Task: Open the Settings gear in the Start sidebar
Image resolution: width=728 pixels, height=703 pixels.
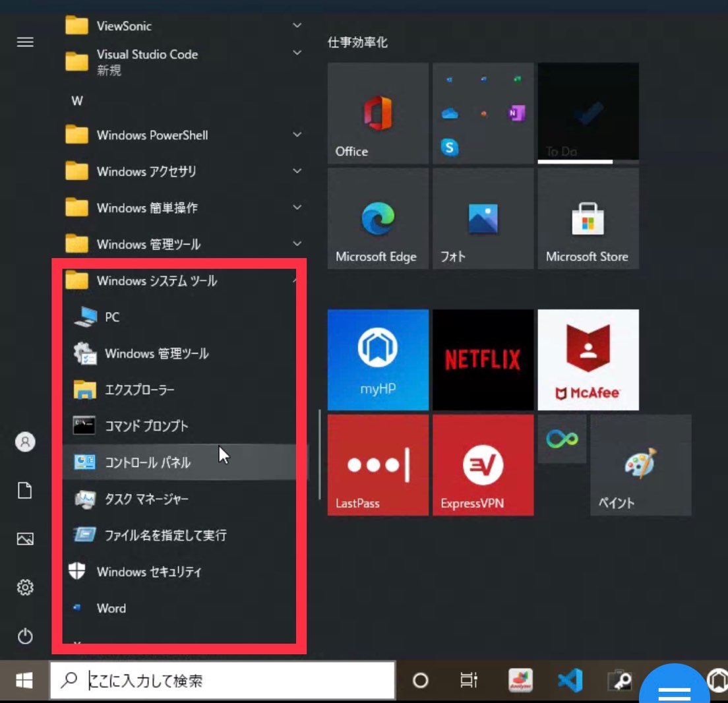Action: [x=25, y=588]
